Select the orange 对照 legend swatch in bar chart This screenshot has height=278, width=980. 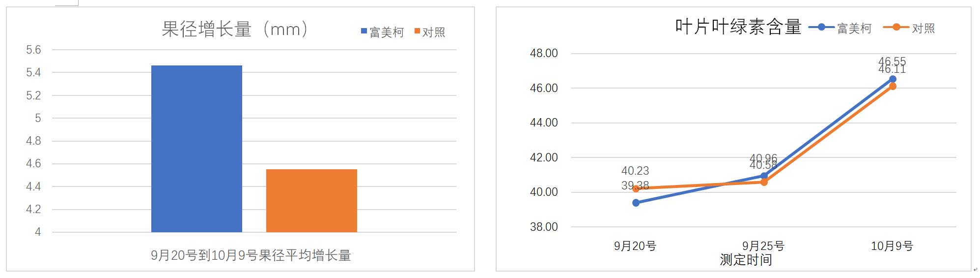[x=418, y=31]
